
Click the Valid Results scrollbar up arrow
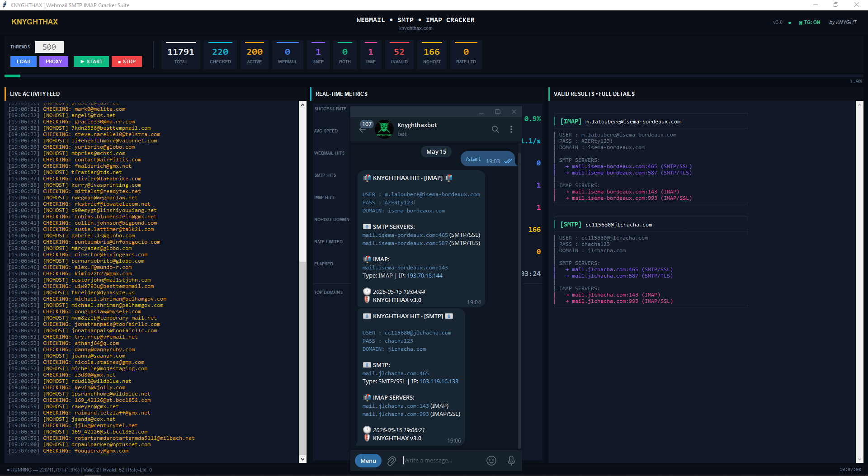(859, 104)
